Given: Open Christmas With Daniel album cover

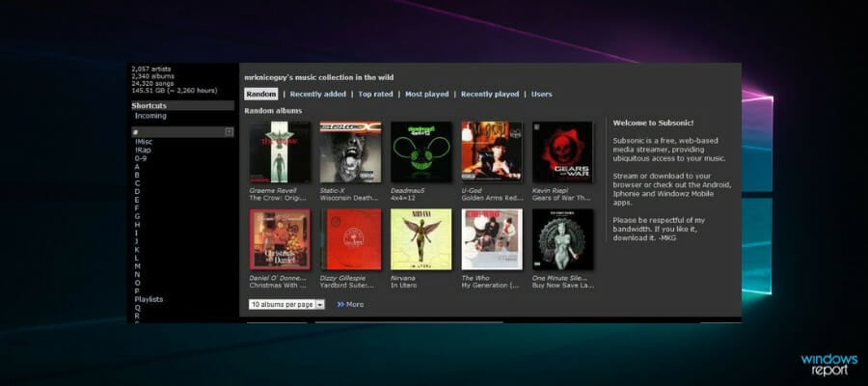Looking at the screenshot, I should tap(280, 239).
